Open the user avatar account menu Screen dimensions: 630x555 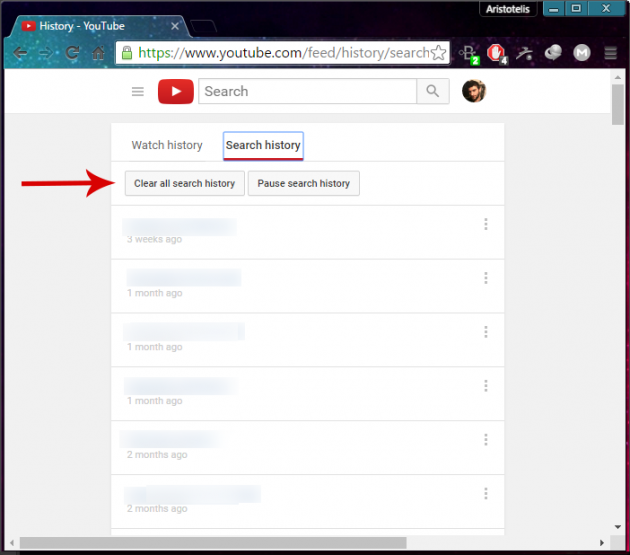coord(473,92)
